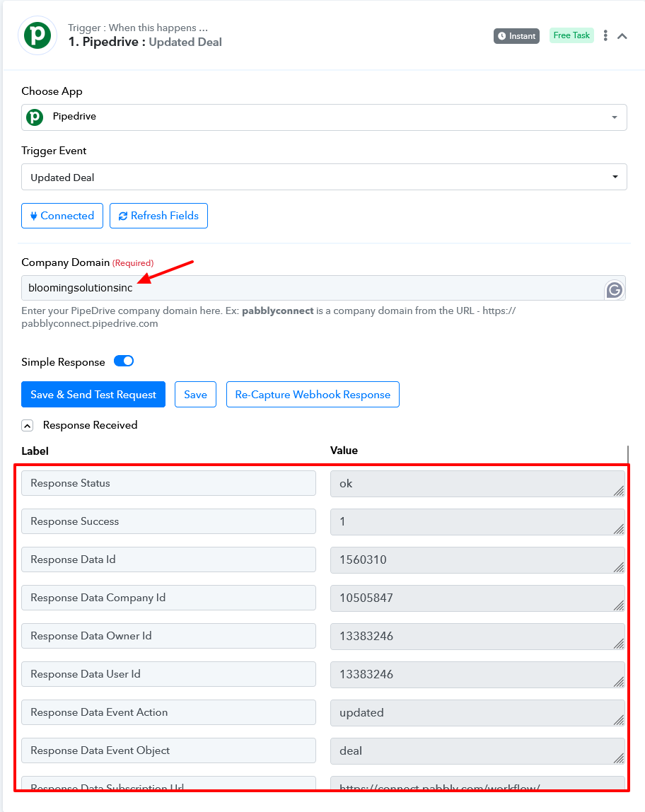Viewport: 645px width, 812px height.
Task: Click the Pipedrive logo in the step header
Action: click(x=37, y=35)
